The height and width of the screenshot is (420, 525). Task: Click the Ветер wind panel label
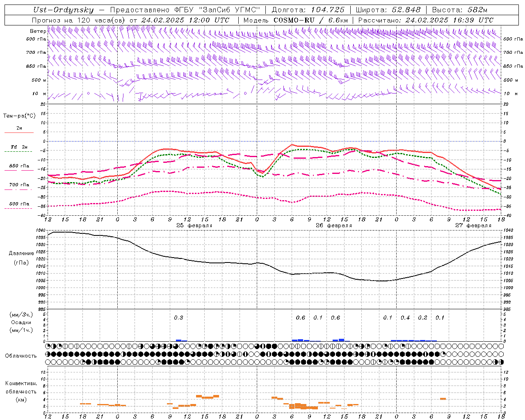pyautogui.click(x=38, y=31)
